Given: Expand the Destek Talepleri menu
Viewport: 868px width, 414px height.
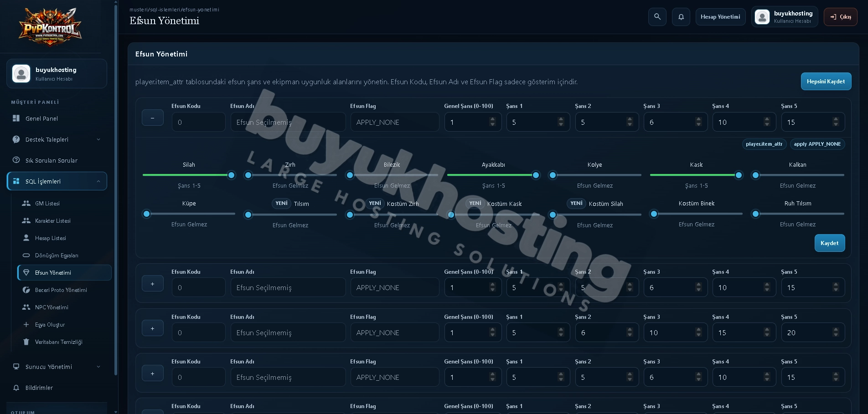Looking at the screenshot, I should (57, 139).
